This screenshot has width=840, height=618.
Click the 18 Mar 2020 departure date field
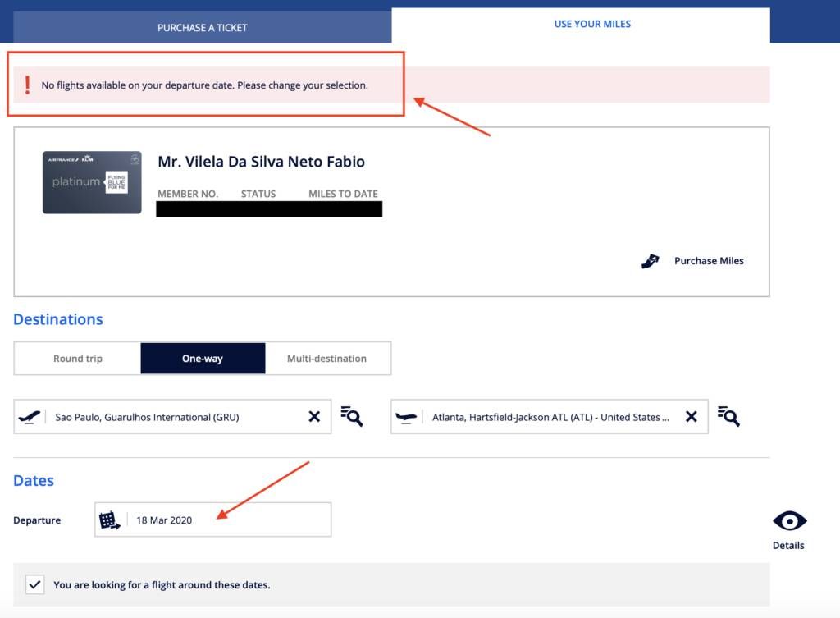pyautogui.click(x=213, y=520)
